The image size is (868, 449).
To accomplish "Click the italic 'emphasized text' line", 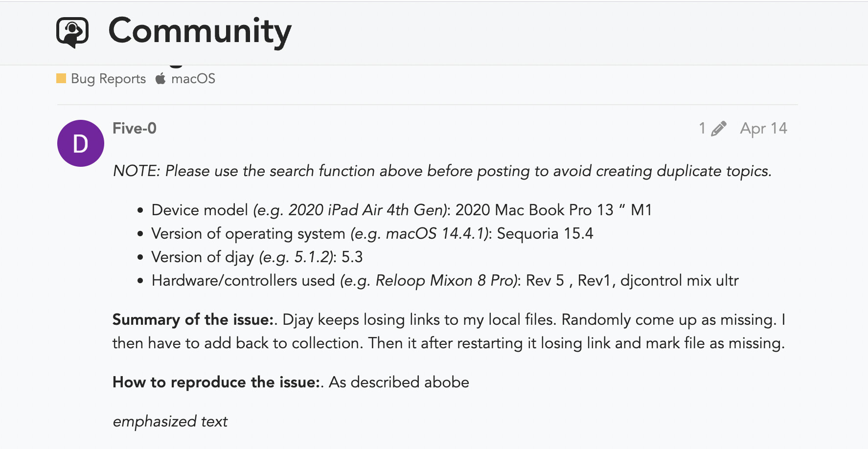I will click(170, 421).
